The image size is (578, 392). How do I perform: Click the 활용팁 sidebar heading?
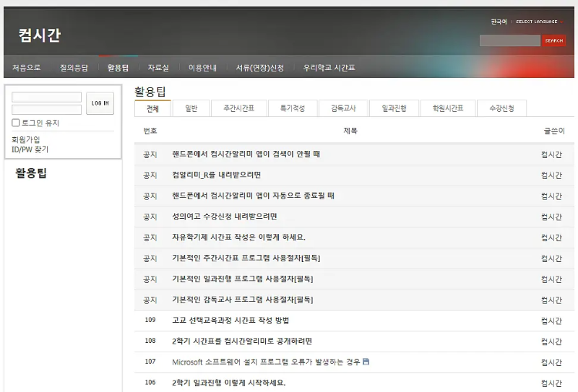(31, 173)
